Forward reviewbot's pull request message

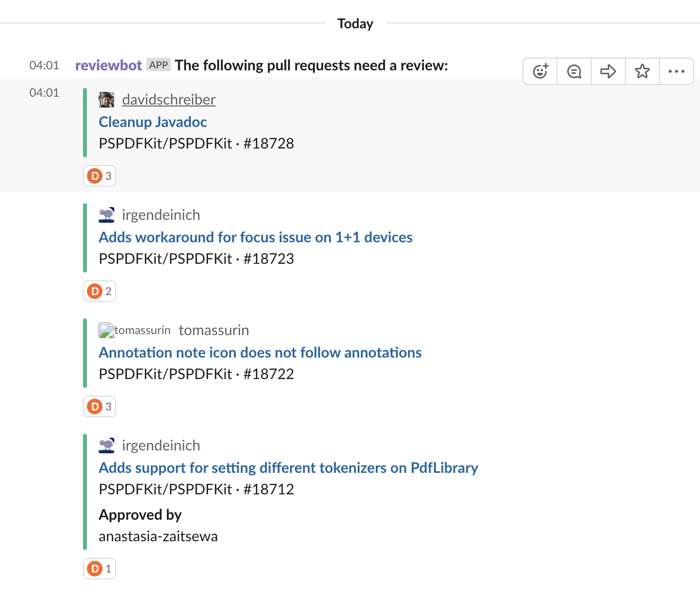pyautogui.click(x=608, y=71)
